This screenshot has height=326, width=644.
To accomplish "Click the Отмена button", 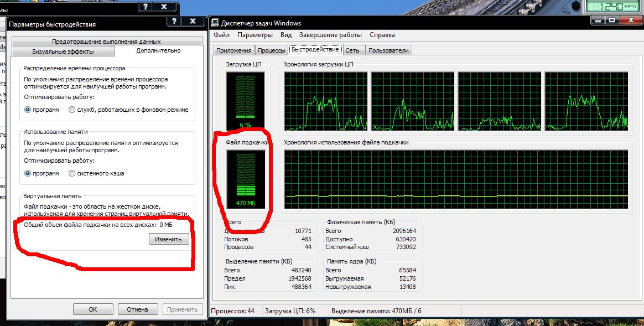I will (x=137, y=309).
